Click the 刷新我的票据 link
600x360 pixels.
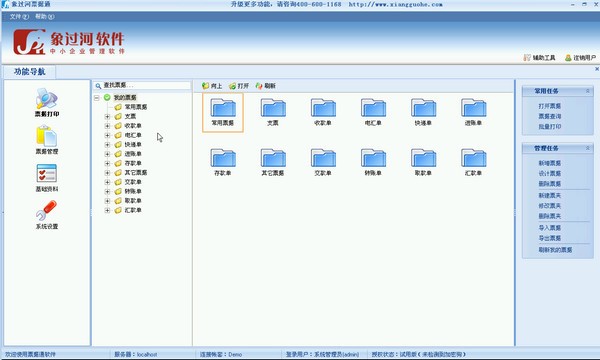pos(555,250)
